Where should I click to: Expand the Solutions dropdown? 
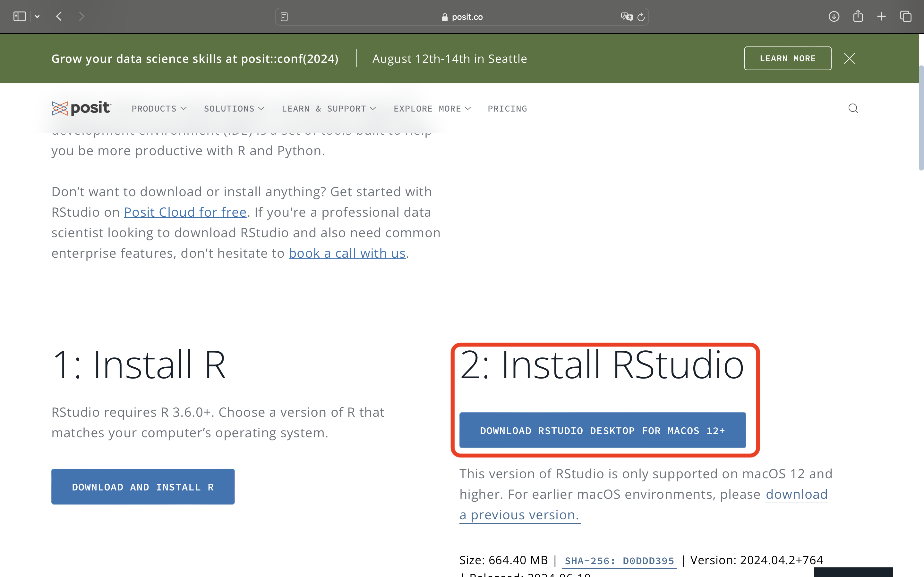pos(234,109)
